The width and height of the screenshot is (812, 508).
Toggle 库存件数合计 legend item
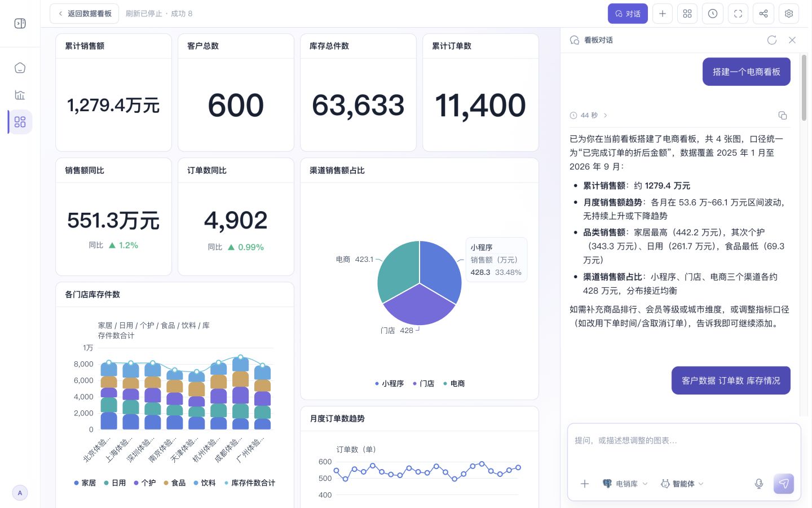pos(250,483)
